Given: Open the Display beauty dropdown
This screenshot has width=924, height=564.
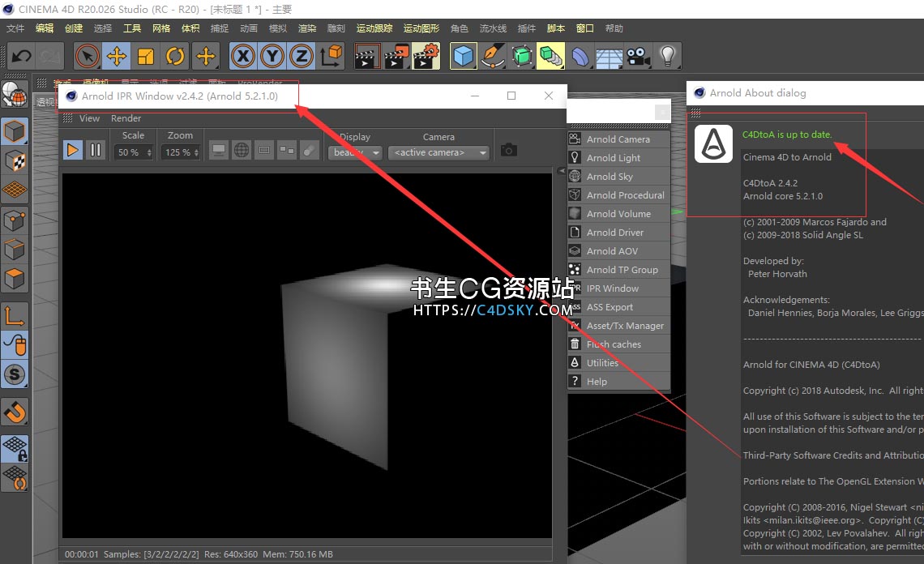Looking at the screenshot, I should pyautogui.click(x=355, y=152).
